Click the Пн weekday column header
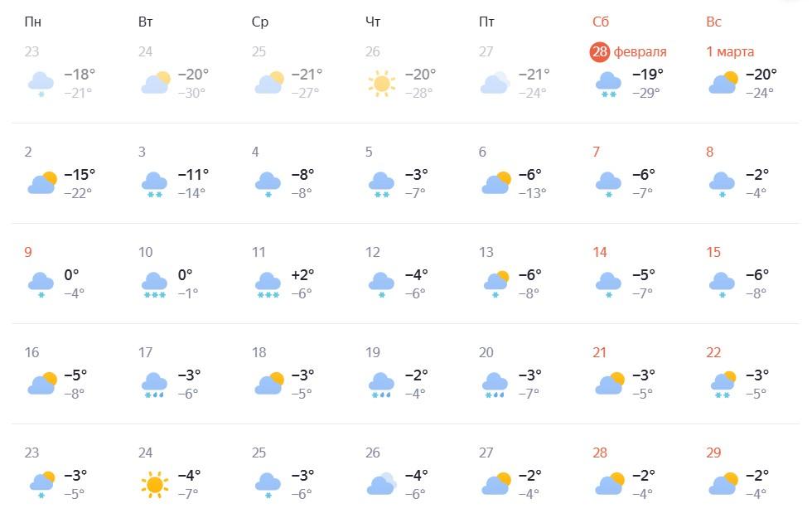The image size is (812, 518). tap(35, 22)
